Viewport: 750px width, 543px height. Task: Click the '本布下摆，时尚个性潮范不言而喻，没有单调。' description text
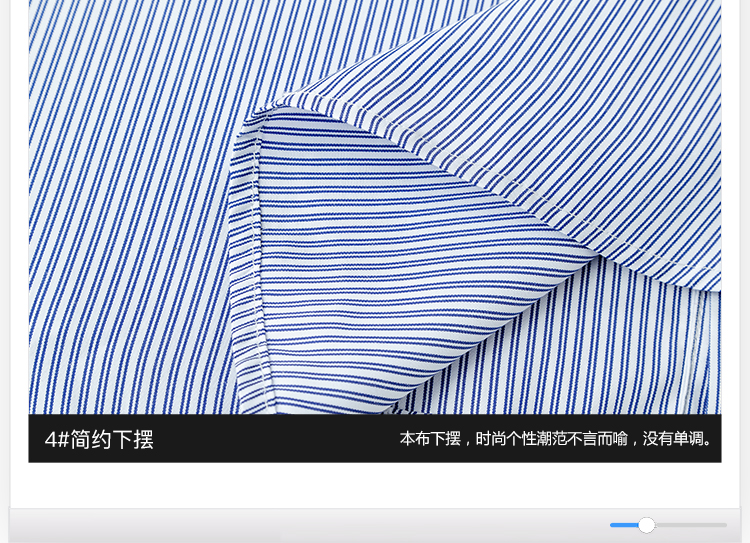(x=556, y=438)
